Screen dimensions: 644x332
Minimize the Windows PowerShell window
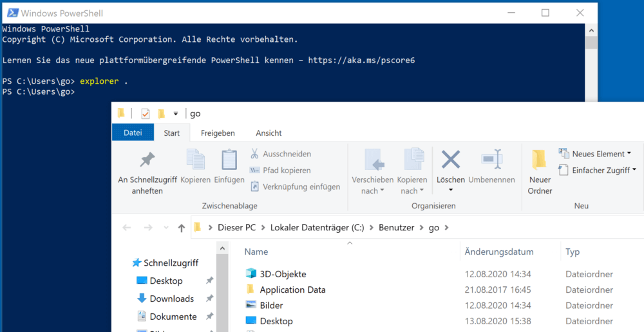pyautogui.click(x=511, y=13)
